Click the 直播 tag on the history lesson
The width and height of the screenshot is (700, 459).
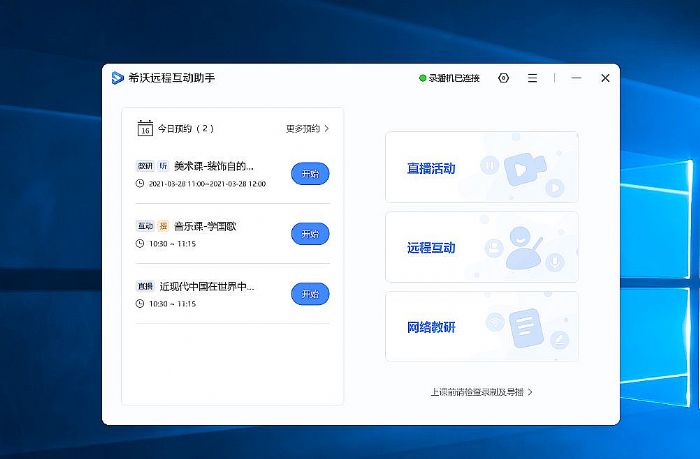[x=145, y=286]
